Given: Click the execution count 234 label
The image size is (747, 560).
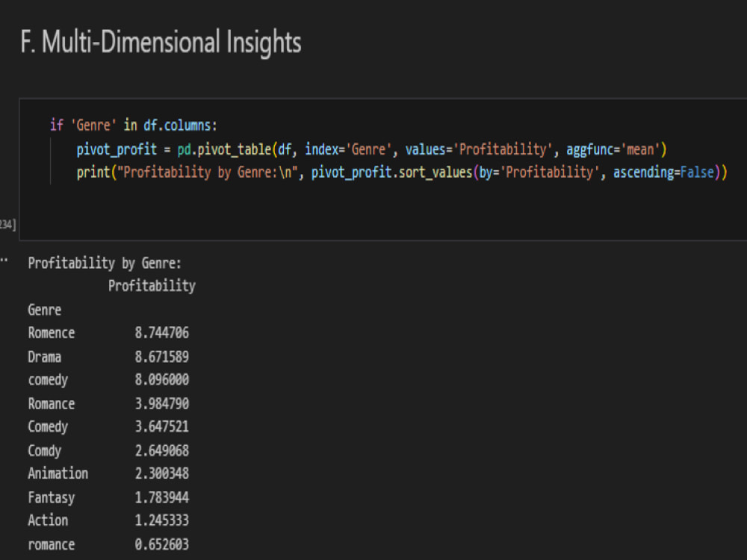Looking at the screenshot, I should coord(7,224).
